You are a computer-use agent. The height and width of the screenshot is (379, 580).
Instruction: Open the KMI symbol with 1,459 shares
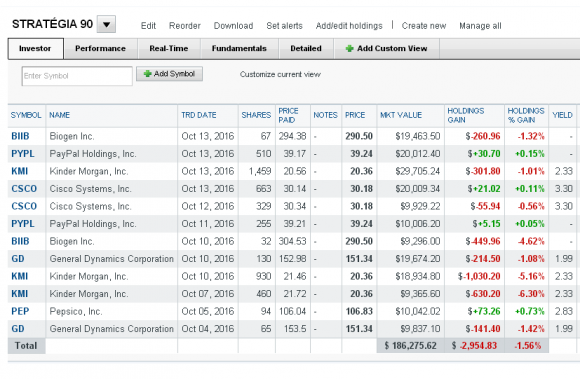(x=20, y=171)
